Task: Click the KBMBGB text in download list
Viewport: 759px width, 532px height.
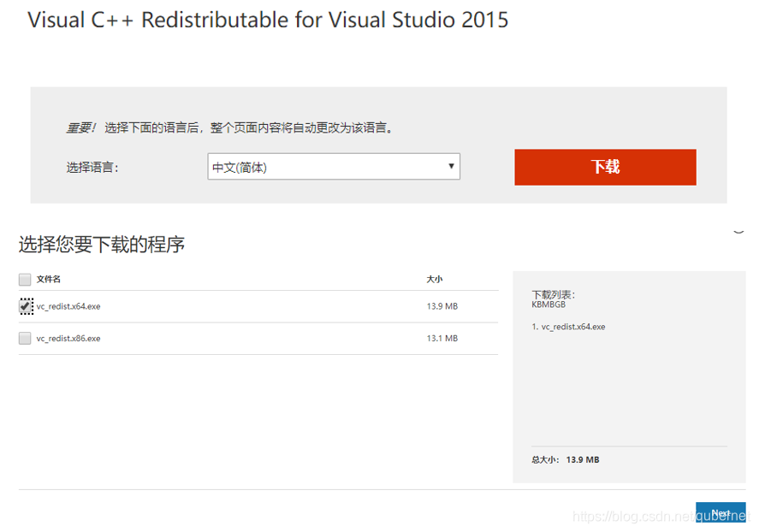Action: coord(548,304)
